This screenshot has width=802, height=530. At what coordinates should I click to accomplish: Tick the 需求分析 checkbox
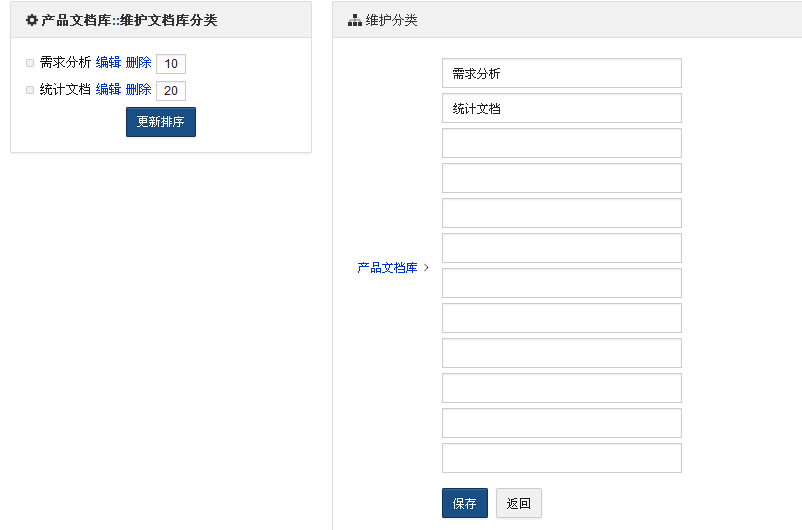coord(30,63)
